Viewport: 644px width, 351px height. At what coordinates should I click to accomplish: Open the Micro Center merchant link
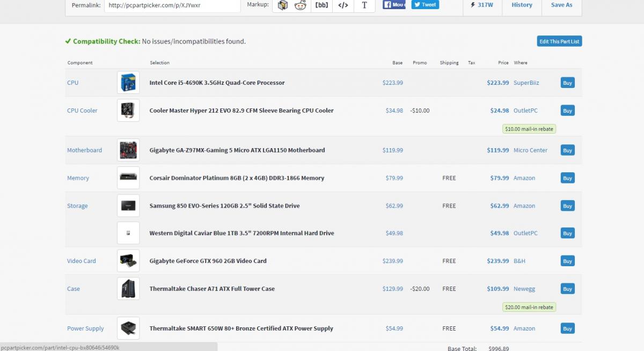point(530,150)
